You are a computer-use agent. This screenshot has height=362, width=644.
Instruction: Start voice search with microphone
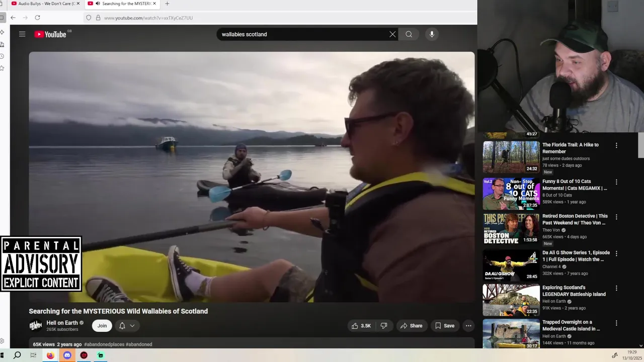pos(432,34)
